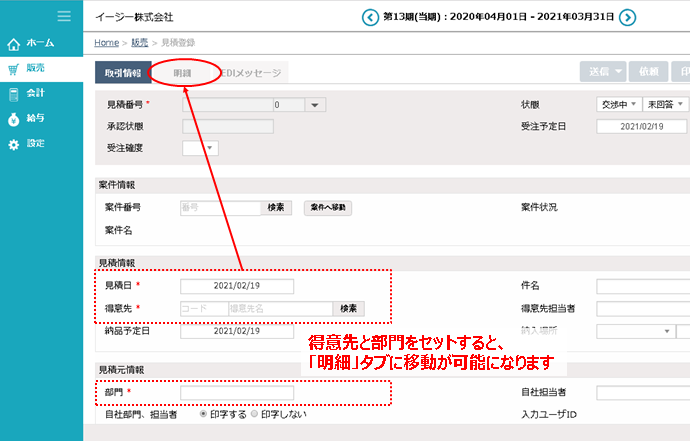This screenshot has width=690, height=441.
Task: Switch to the EDIメッセージ tab
Action: tap(251, 73)
